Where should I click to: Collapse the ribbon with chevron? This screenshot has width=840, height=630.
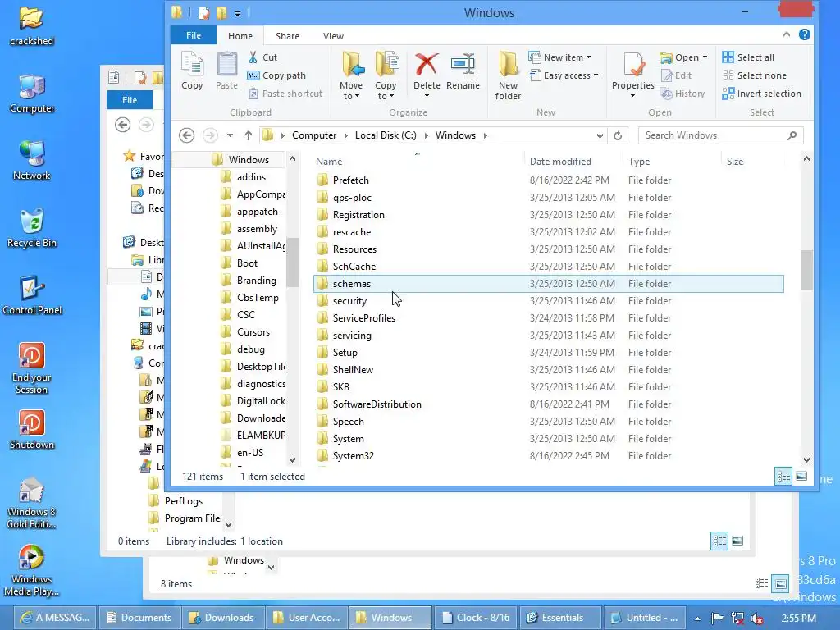[x=787, y=34]
